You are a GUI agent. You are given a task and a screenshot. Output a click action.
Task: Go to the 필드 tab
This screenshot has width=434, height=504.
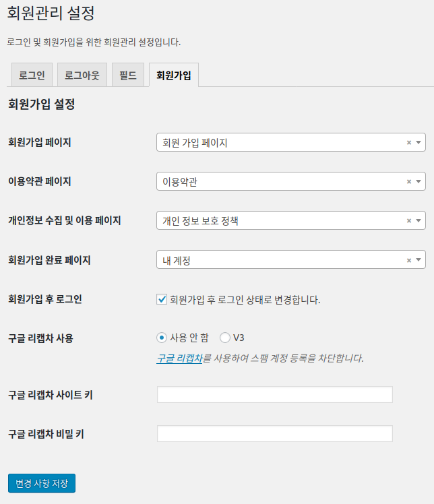(x=128, y=75)
